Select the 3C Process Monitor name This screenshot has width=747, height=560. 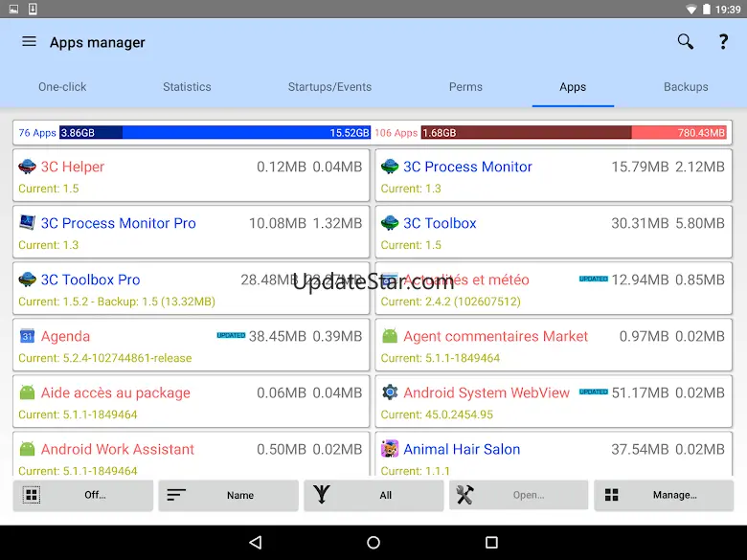pos(467,167)
